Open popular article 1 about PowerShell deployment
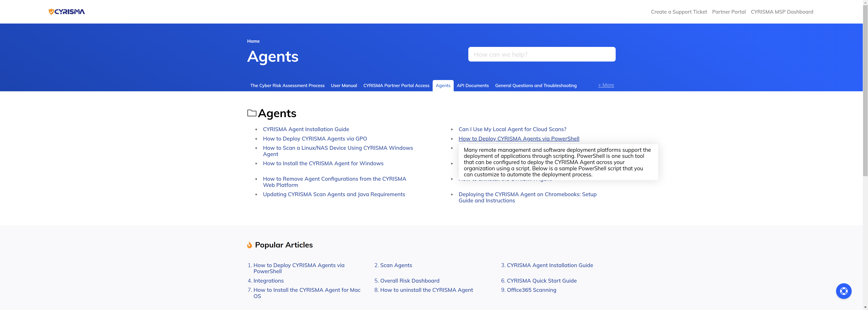 point(299,268)
